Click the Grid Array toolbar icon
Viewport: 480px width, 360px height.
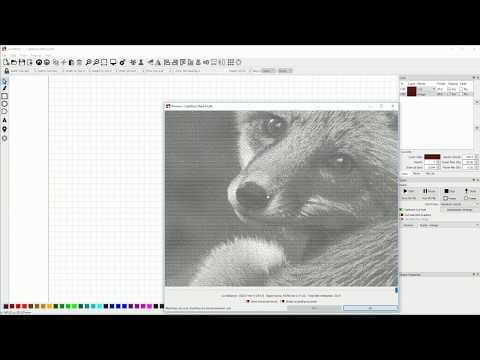tap(231, 62)
